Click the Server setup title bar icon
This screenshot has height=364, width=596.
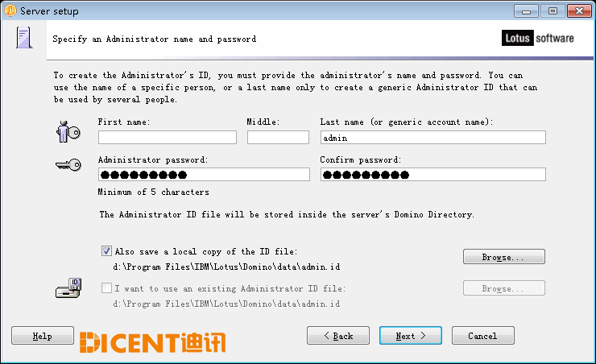pos(10,10)
